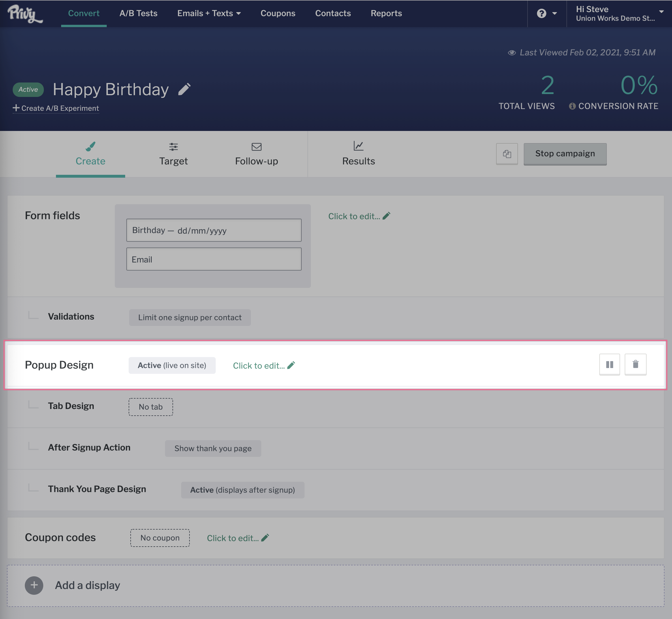Open the Hi Steve account dropdown
672x619 pixels.
pyautogui.click(x=619, y=13)
